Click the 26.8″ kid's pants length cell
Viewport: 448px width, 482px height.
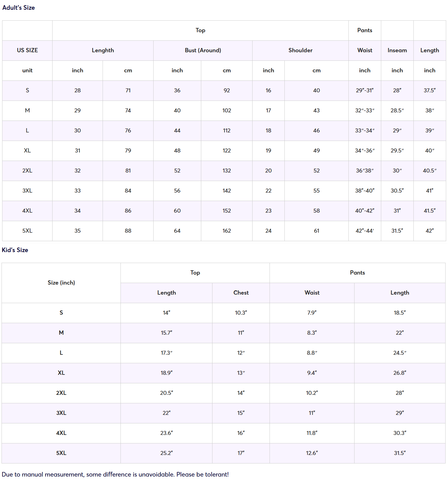tap(399, 373)
